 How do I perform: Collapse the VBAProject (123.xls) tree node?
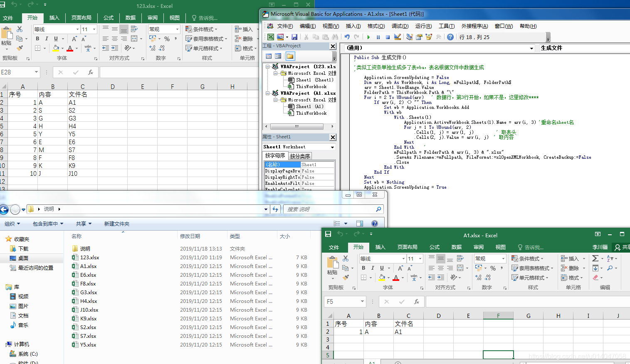point(268,66)
